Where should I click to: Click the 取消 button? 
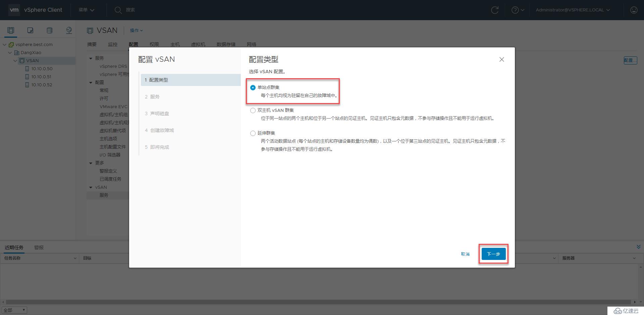tap(465, 254)
